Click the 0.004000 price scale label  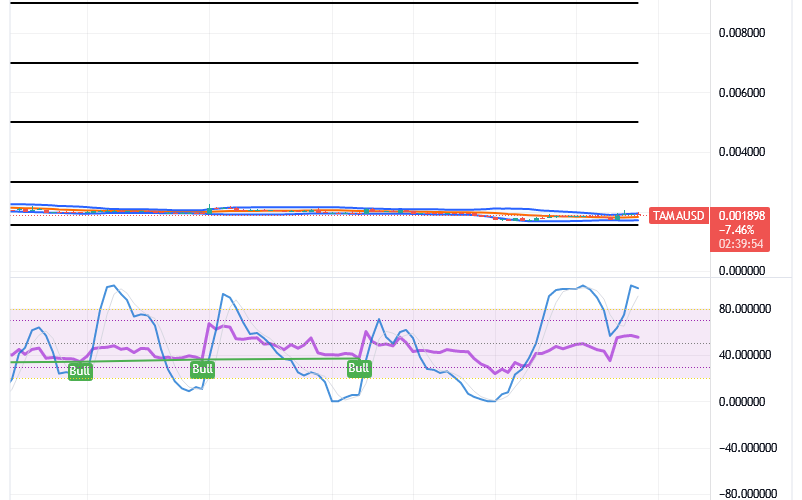pos(742,152)
